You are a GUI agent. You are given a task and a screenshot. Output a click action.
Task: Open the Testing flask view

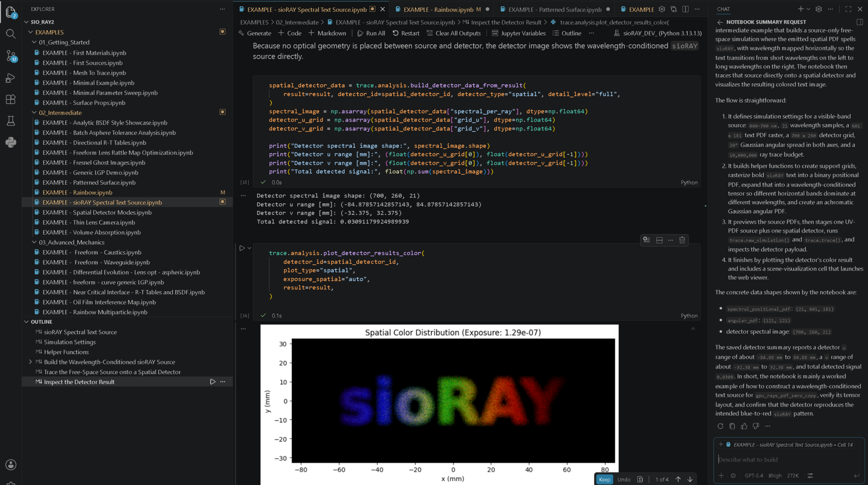coord(11,121)
